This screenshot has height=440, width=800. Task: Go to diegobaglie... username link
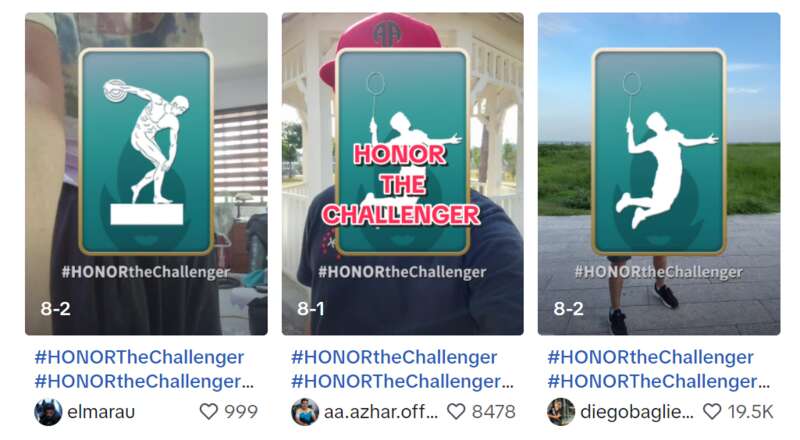(x=637, y=412)
